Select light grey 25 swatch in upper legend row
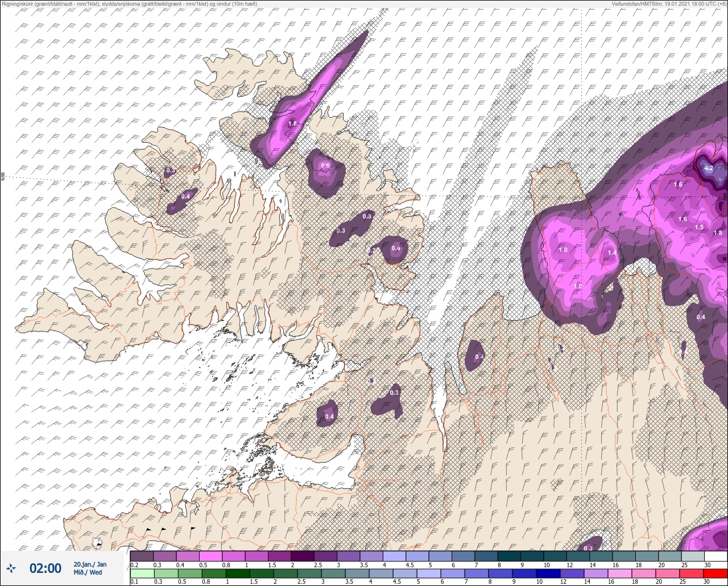 coord(693,556)
